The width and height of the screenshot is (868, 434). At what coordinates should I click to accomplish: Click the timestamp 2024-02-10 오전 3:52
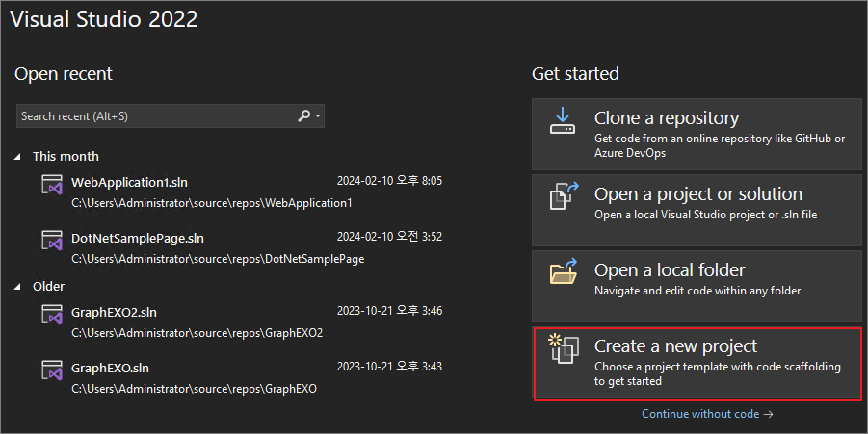390,237
